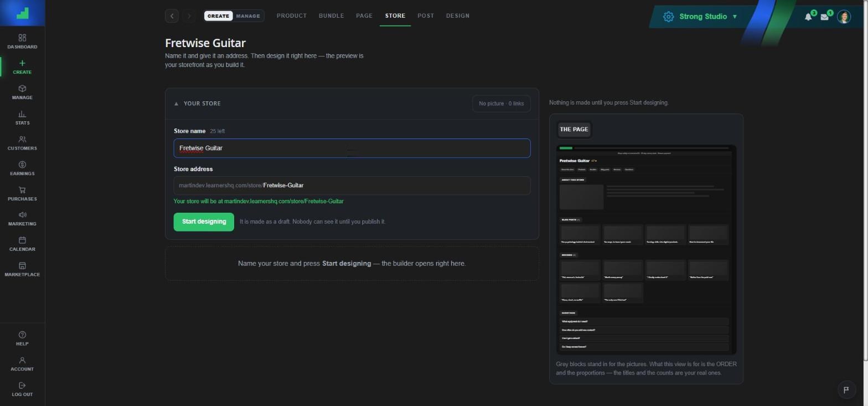Click the Log Out sidebar item
The image size is (868, 406).
pyautogui.click(x=22, y=389)
